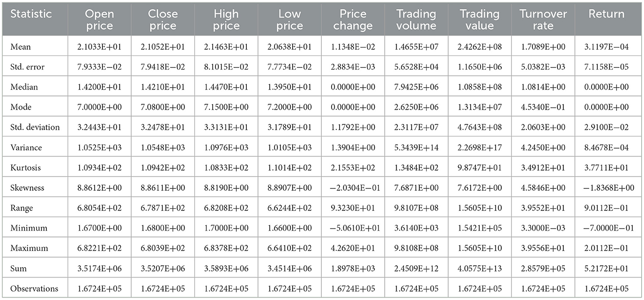Select the Price change column header

(353, 20)
